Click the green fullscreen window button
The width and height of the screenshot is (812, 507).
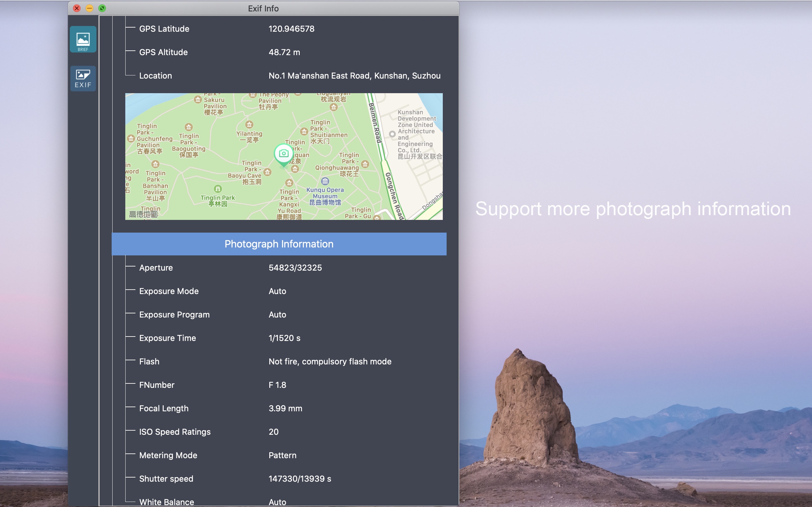102,8
